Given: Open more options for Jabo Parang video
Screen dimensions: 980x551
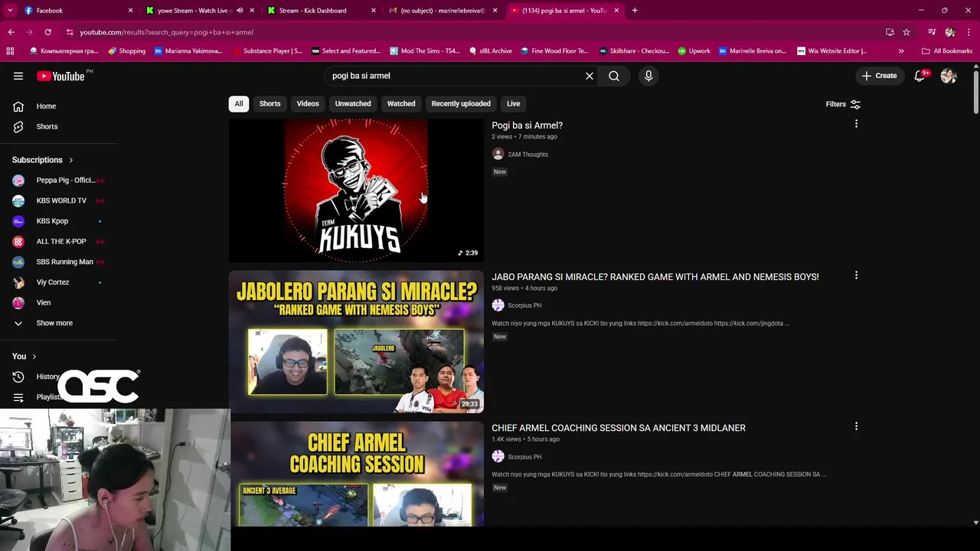Looking at the screenshot, I should pyautogui.click(x=856, y=275).
